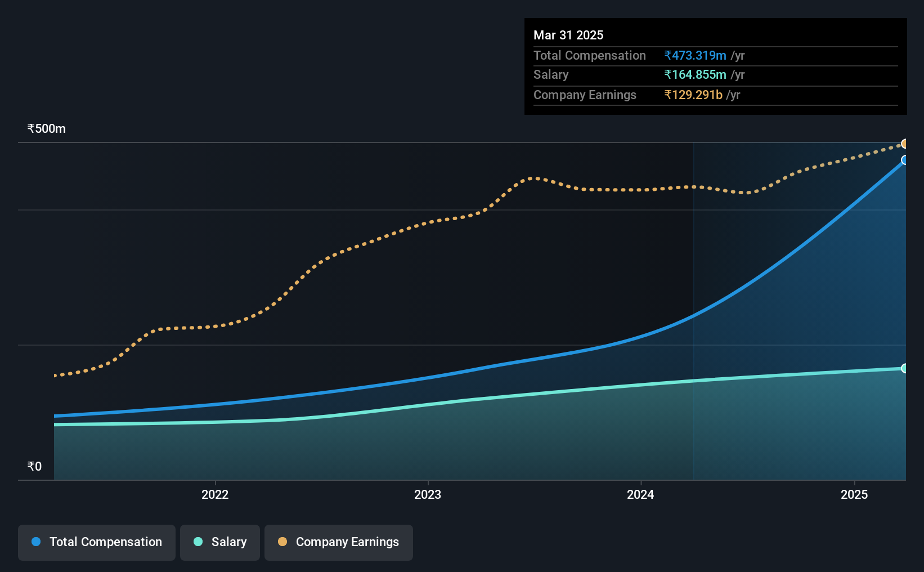Toggle the Total Compensation legend button
924x572 pixels.
[x=97, y=542]
